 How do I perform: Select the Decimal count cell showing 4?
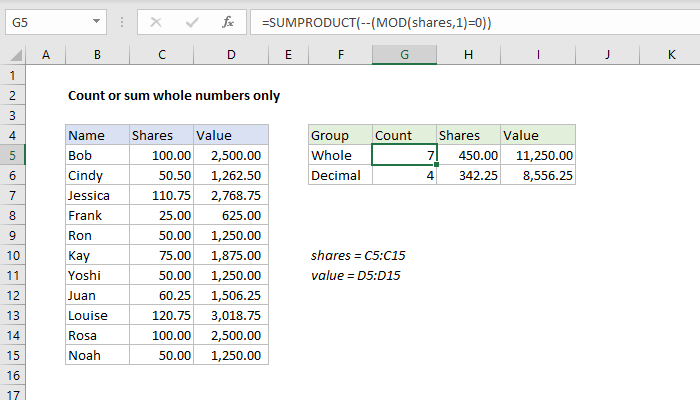click(404, 175)
